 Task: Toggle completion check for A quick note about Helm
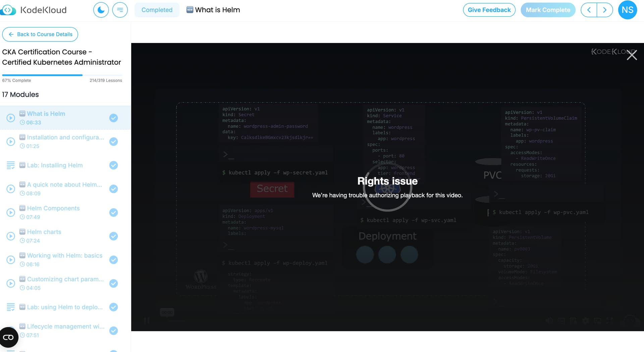click(114, 189)
